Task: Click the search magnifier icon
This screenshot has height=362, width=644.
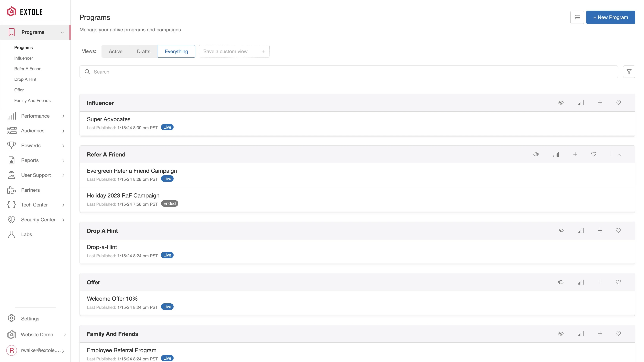Action: pos(87,72)
